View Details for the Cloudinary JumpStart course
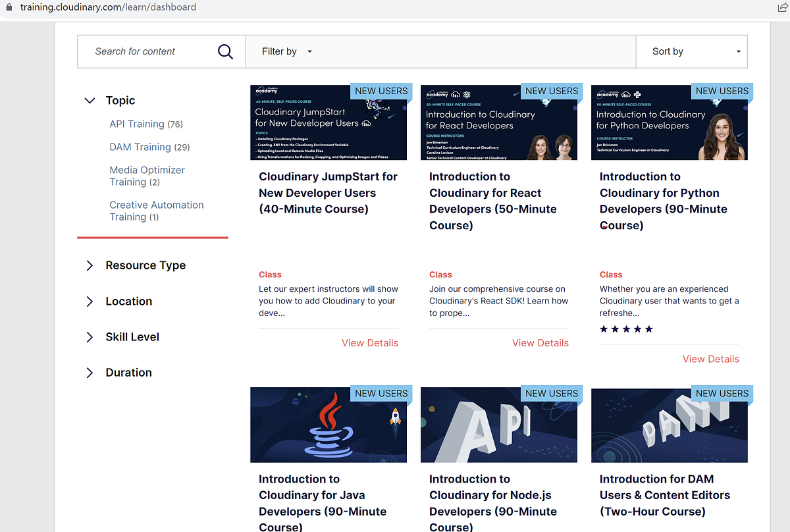 [x=370, y=342]
